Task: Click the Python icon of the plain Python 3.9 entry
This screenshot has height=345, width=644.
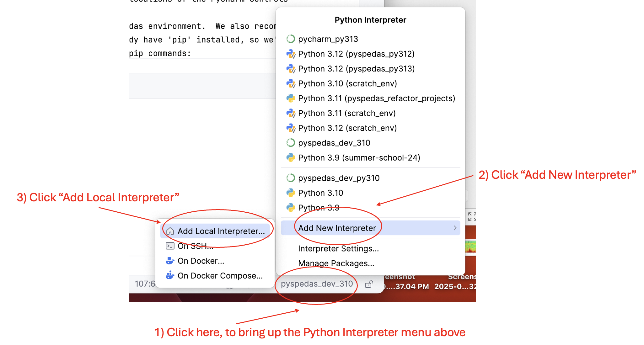Action: 291,208
